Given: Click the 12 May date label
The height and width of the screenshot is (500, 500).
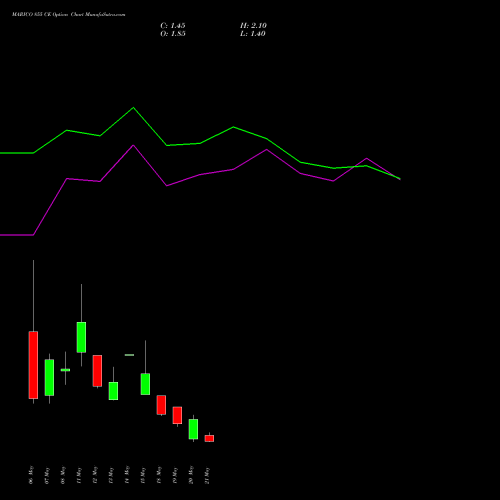Looking at the screenshot, I should click(x=95, y=475).
